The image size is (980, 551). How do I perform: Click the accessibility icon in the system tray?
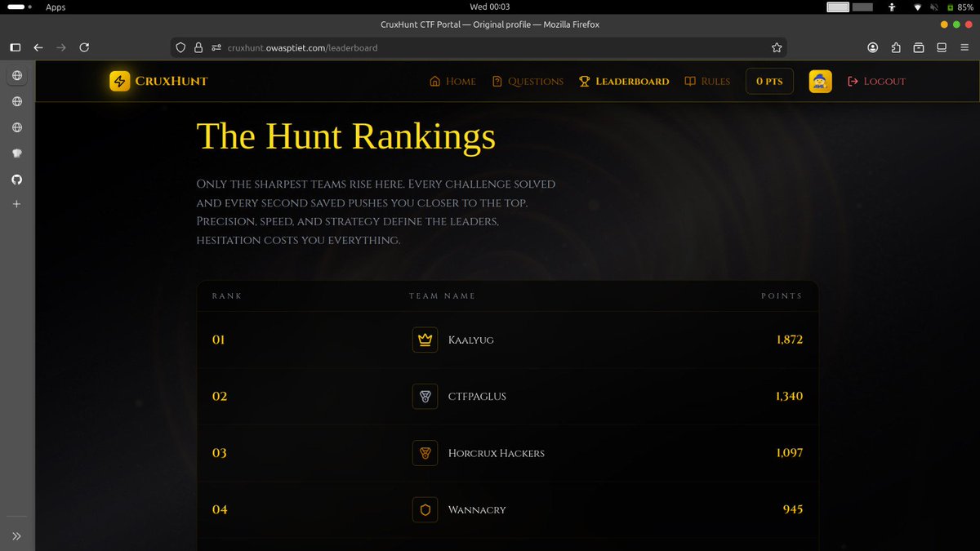[x=892, y=7]
